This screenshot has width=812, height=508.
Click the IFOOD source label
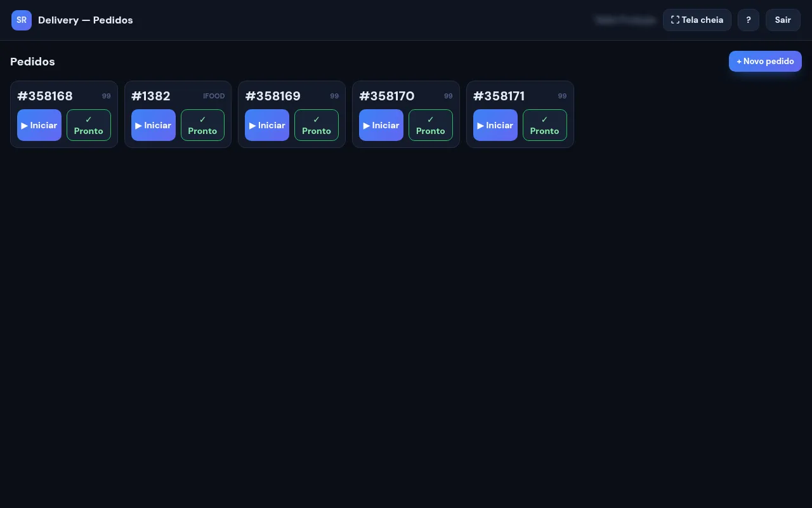(x=214, y=97)
